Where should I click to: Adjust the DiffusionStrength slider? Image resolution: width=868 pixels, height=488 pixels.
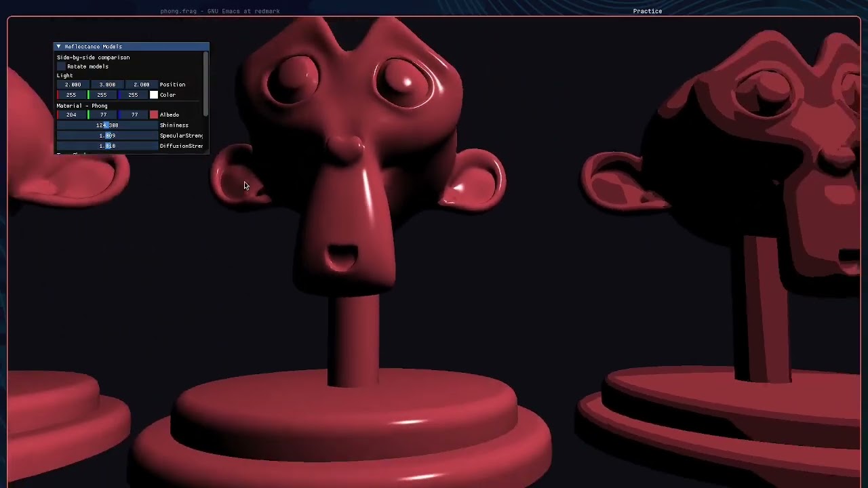[107, 146]
